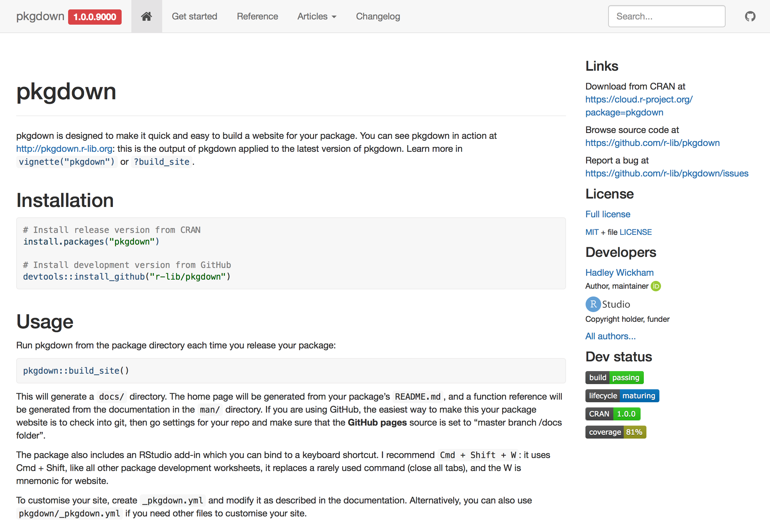Click the man/ inline code

click(210, 409)
